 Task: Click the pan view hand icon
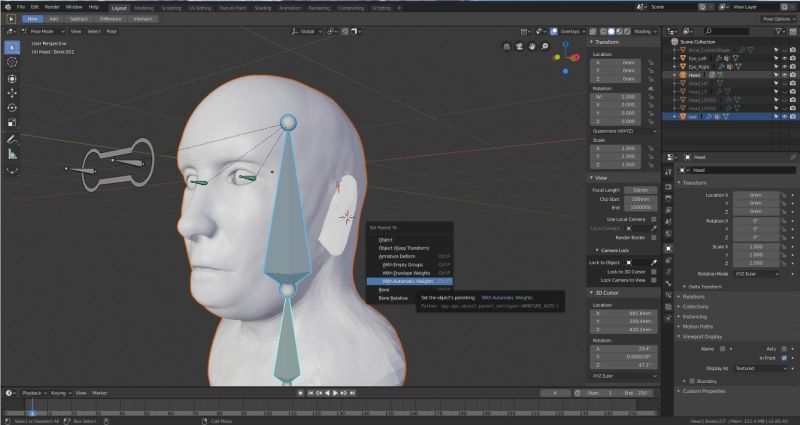pyautogui.click(x=532, y=46)
